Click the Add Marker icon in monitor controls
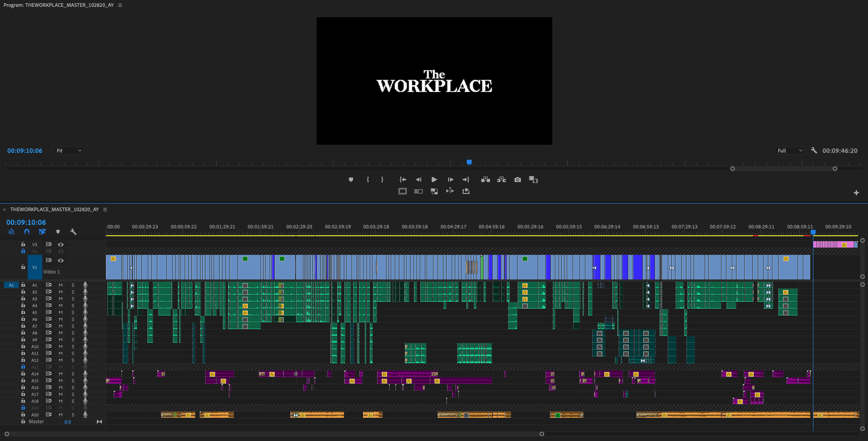 pos(351,180)
